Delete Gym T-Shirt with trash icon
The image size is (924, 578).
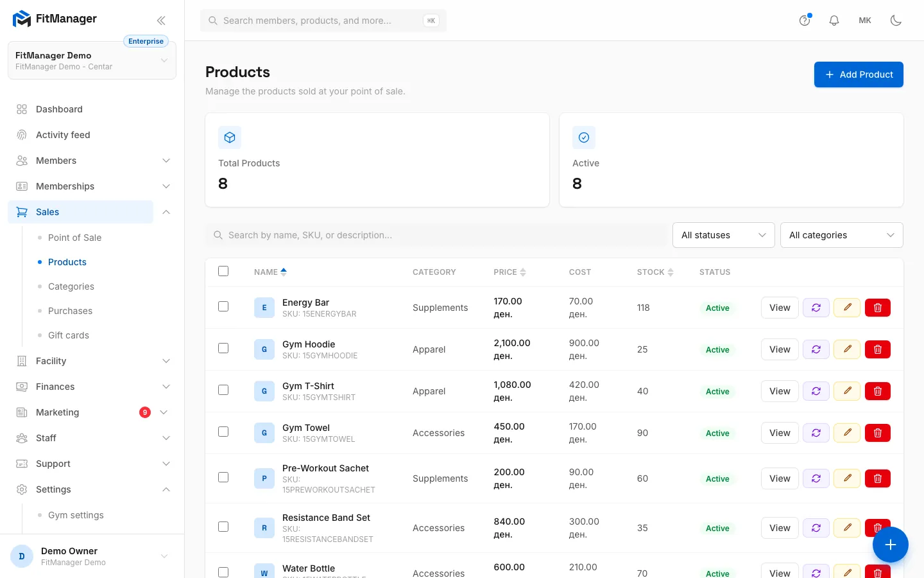point(878,391)
